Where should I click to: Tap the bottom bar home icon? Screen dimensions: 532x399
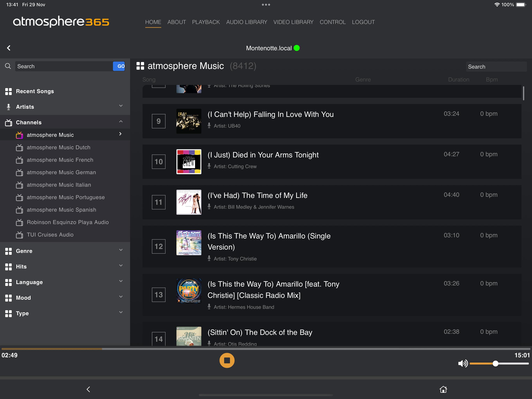pos(443,389)
